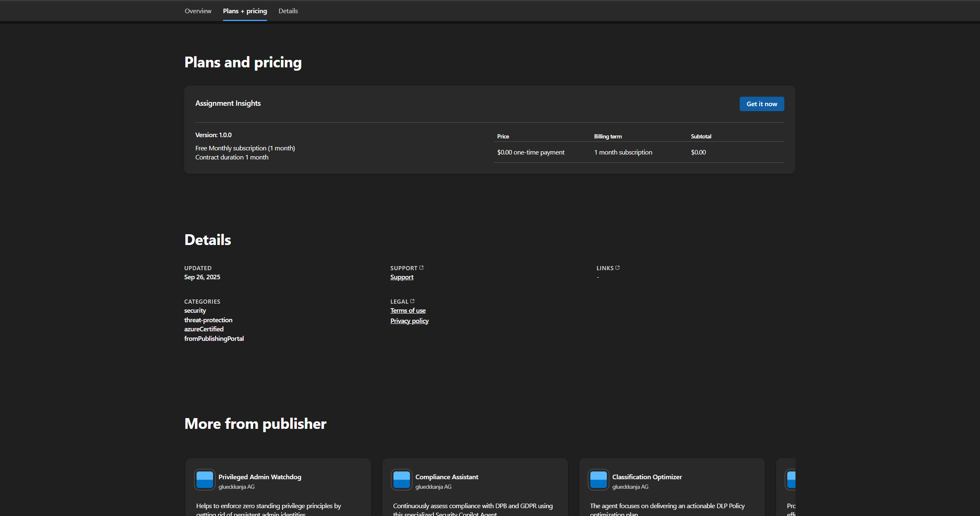Open the Privacy policy link
The width and height of the screenshot is (980, 516).
pyautogui.click(x=410, y=321)
